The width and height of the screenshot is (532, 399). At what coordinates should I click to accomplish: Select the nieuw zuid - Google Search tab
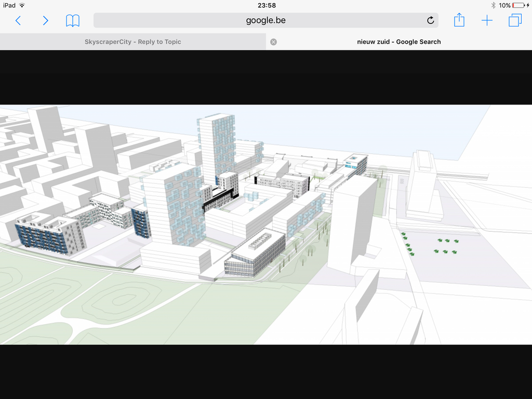coord(398,42)
